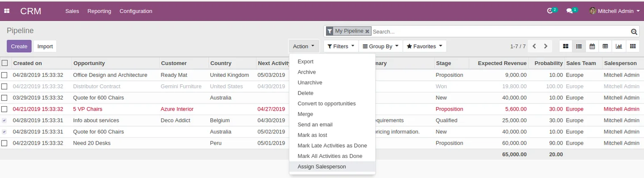
Task: Click the Gemini Furniture customer cell
Action: [x=181, y=87]
